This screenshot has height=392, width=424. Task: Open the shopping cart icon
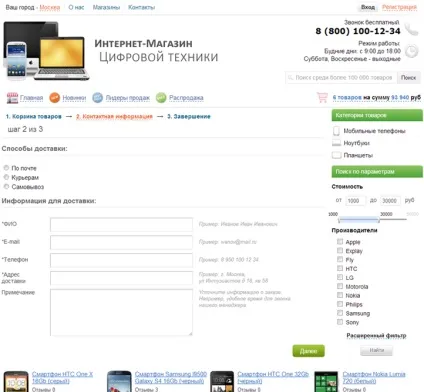point(322,97)
